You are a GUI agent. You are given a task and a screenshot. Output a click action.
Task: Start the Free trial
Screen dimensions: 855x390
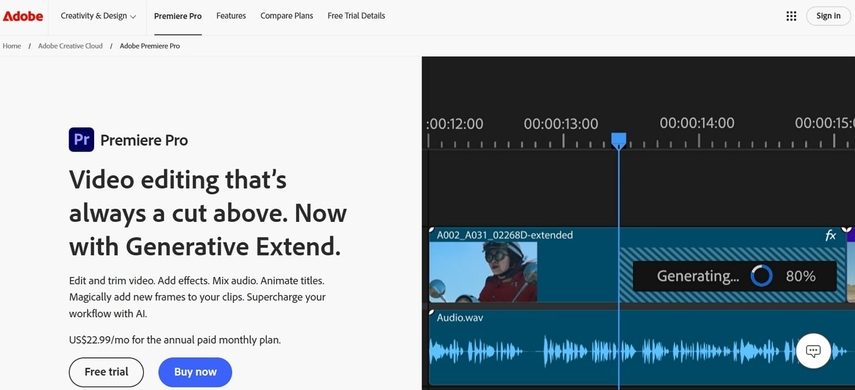[106, 372]
